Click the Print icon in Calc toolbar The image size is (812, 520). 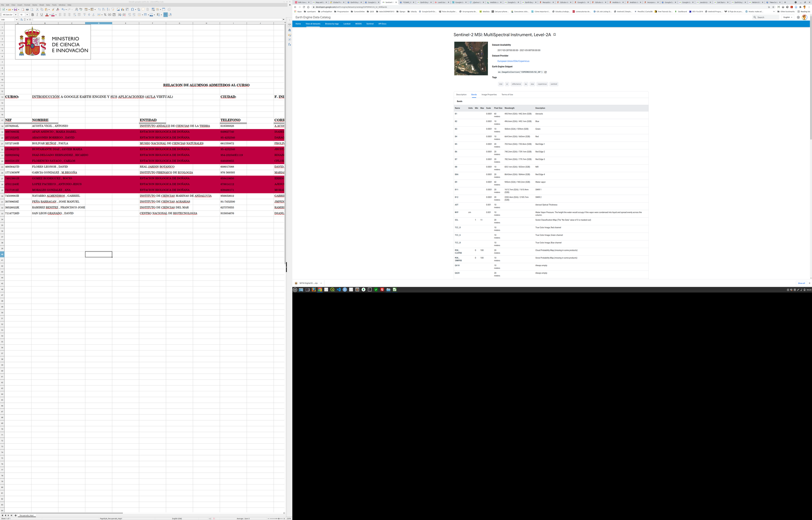pyautogui.click(x=27, y=9)
